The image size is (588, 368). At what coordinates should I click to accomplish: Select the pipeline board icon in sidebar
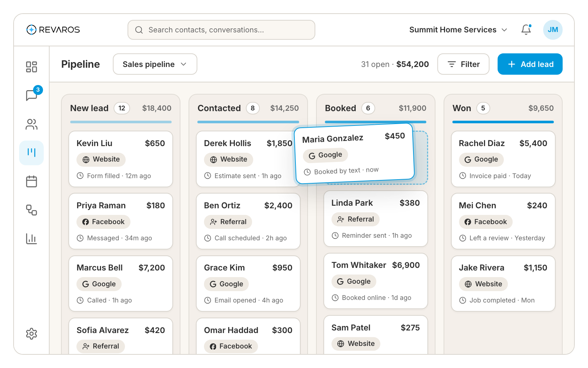coord(32,153)
